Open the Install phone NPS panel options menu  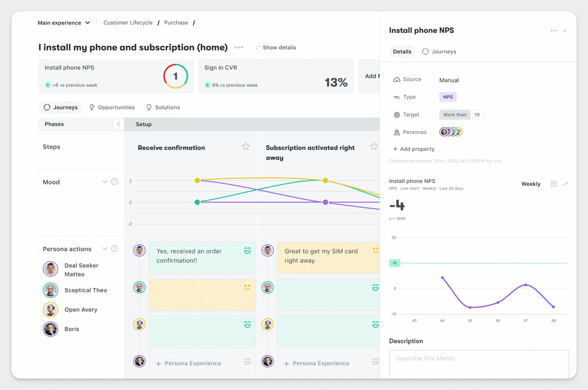554,31
